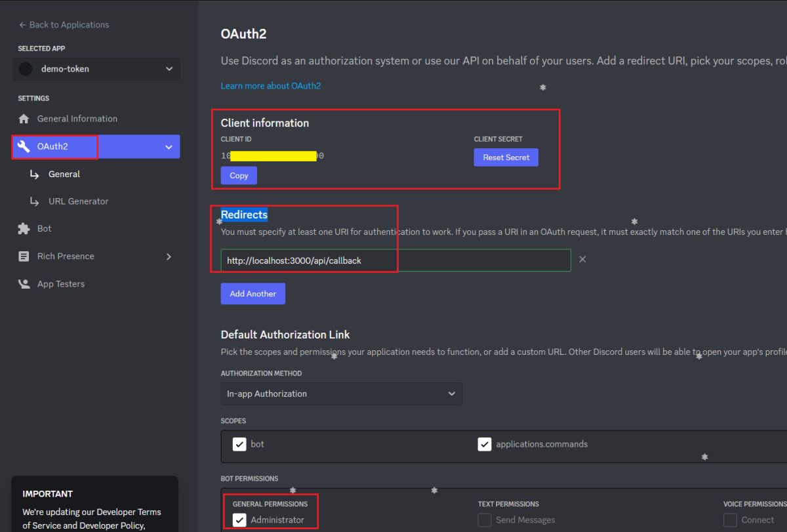Go back to Applications
The height and width of the screenshot is (532, 787).
click(x=64, y=25)
